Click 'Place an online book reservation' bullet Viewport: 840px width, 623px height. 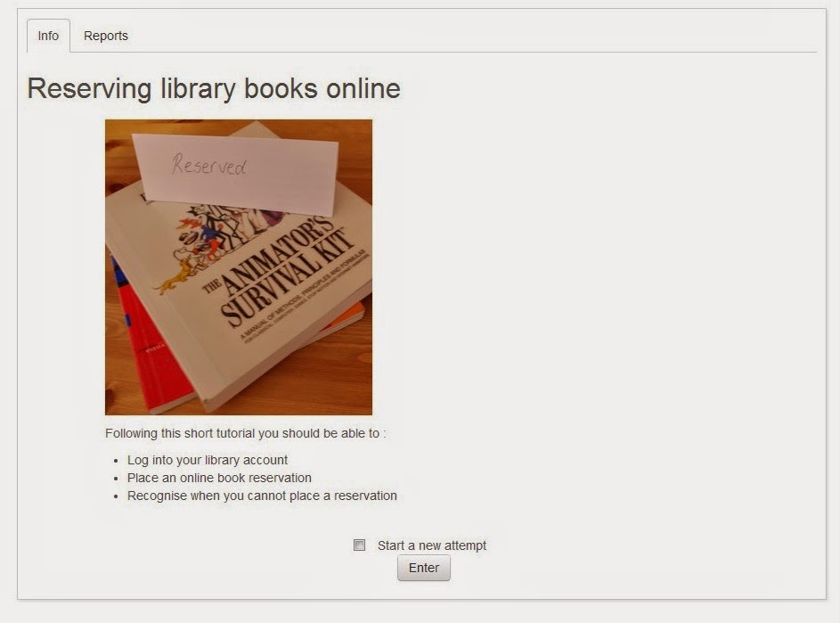[219, 478]
